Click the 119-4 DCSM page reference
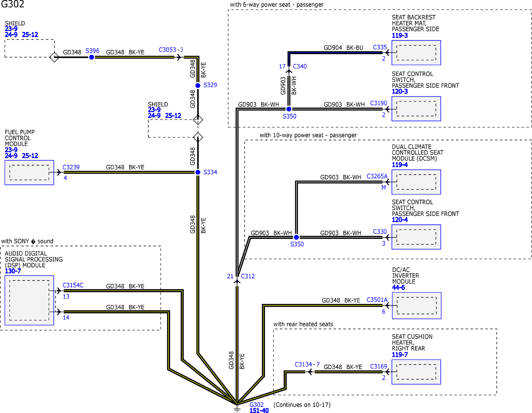The width and height of the screenshot is (532, 413). [x=400, y=165]
